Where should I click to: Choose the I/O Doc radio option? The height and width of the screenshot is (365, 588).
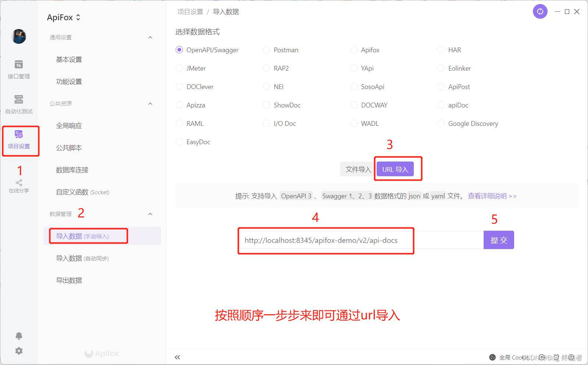click(x=266, y=123)
